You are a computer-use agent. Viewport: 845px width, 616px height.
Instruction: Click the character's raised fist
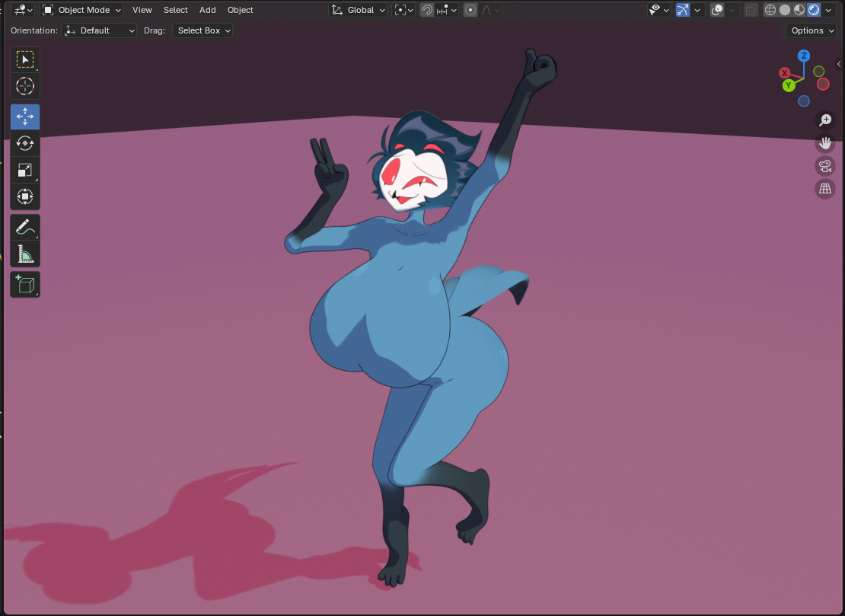[x=540, y=69]
